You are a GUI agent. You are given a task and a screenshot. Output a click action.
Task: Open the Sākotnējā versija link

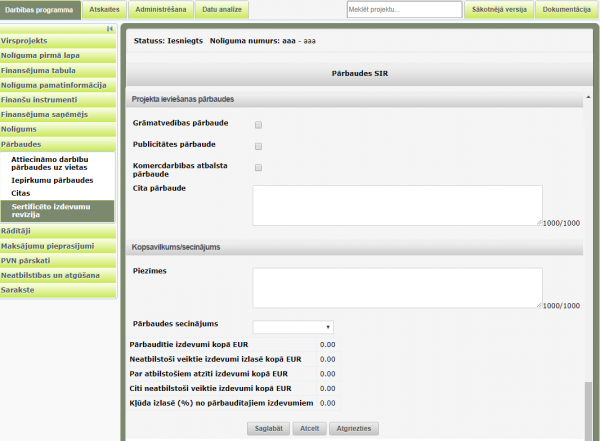coord(498,9)
